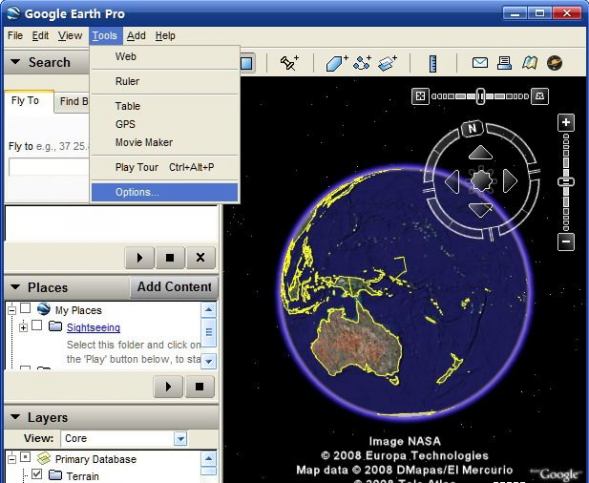Click the tilt slider handle
The width and height of the screenshot is (589, 483).
pos(480,97)
